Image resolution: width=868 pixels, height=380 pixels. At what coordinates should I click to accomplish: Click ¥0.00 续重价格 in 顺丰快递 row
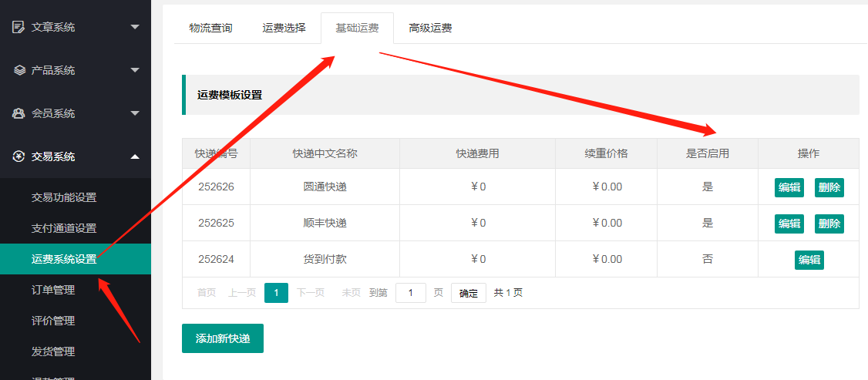606,223
